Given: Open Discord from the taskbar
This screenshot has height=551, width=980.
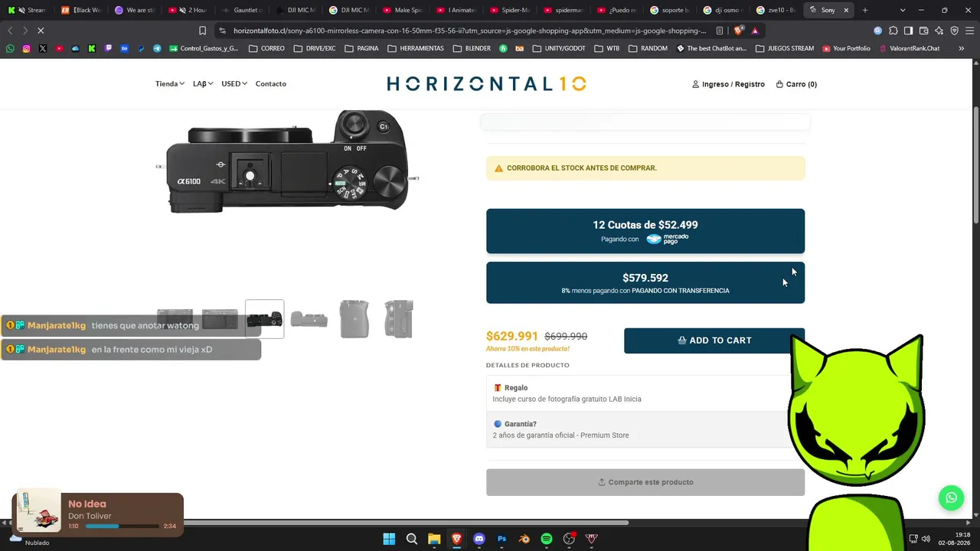Looking at the screenshot, I should (x=479, y=539).
